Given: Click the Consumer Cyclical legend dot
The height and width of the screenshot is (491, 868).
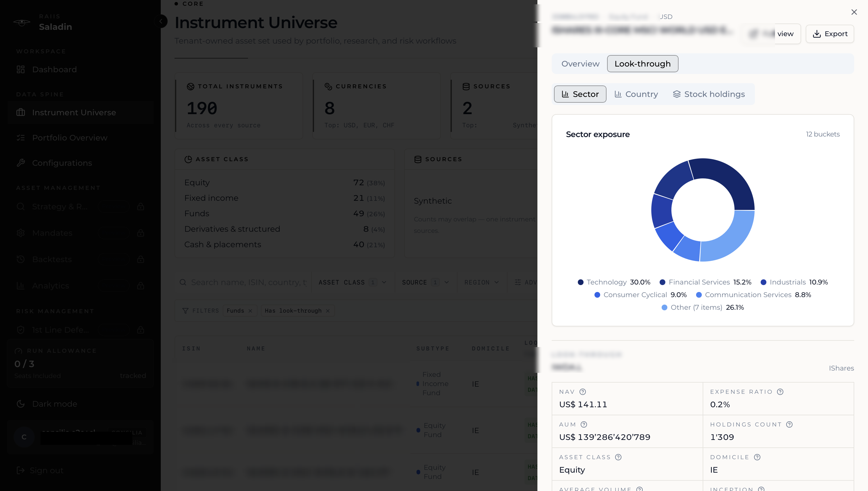Looking at the screenshot, I should [x=597, y=295].
